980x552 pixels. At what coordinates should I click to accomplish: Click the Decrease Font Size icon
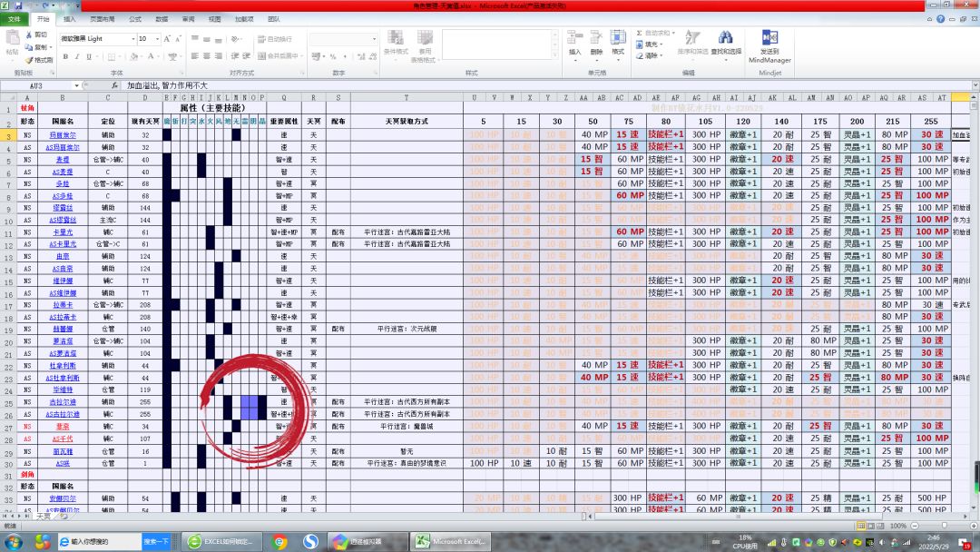178,39
